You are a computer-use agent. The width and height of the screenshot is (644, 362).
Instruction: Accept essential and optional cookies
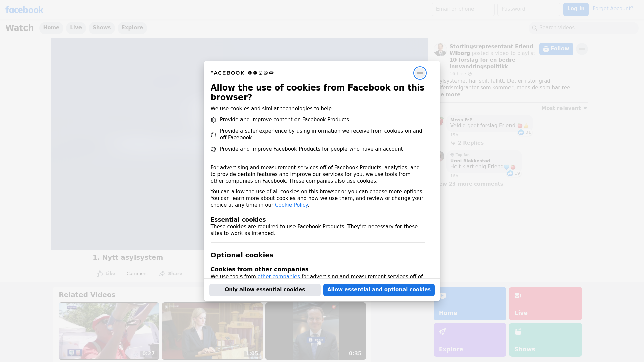coord(379,290)
